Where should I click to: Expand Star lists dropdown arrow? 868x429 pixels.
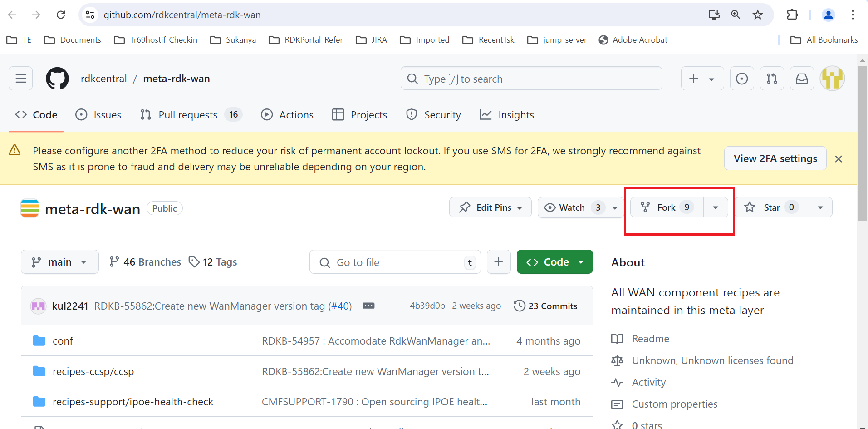[820, 207]
